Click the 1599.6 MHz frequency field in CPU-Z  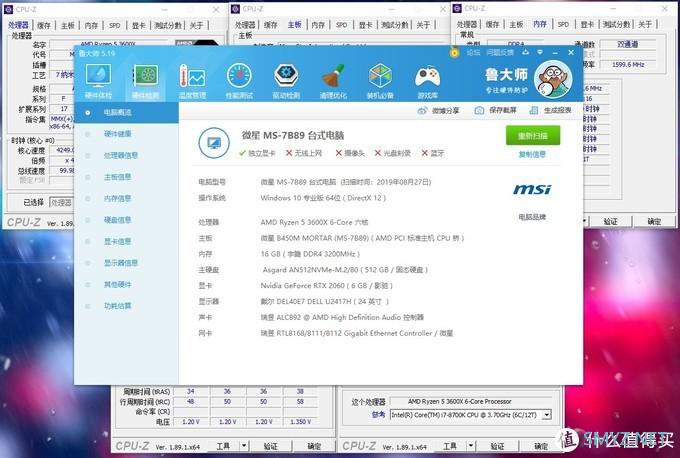pyautogui.click(x=628, y=65)
